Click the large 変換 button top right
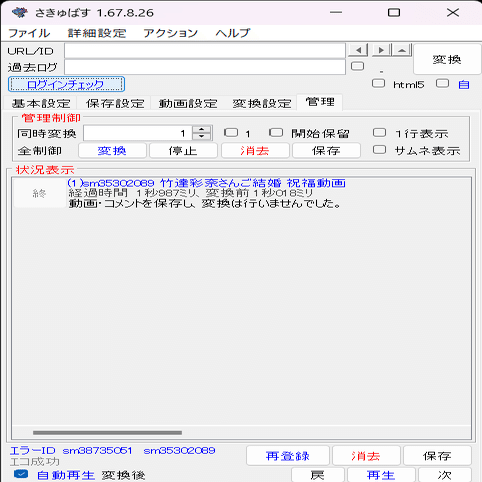Image resolution: width=482 pixels, height=482 pixels. point(447,60)
